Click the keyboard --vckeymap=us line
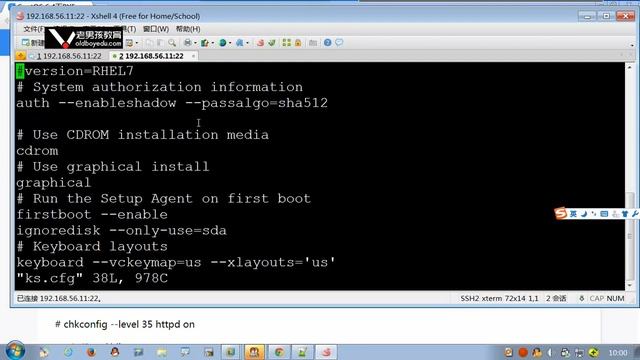 click(x=176, y=262)
